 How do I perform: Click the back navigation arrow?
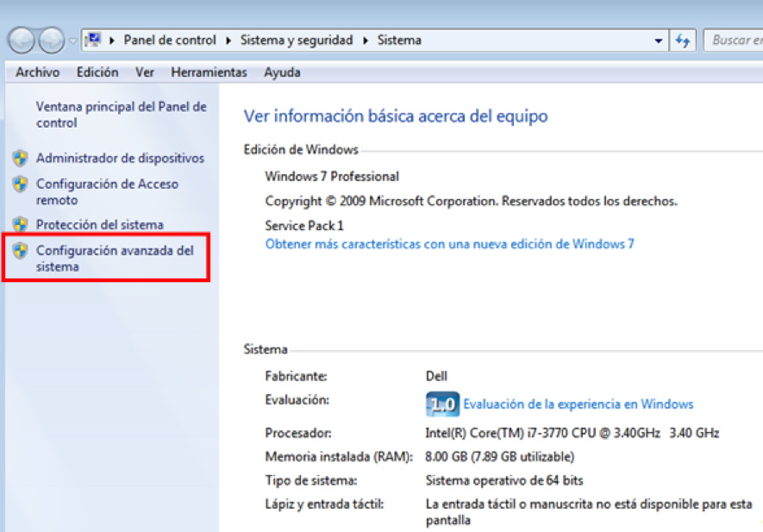click(22, 40)
